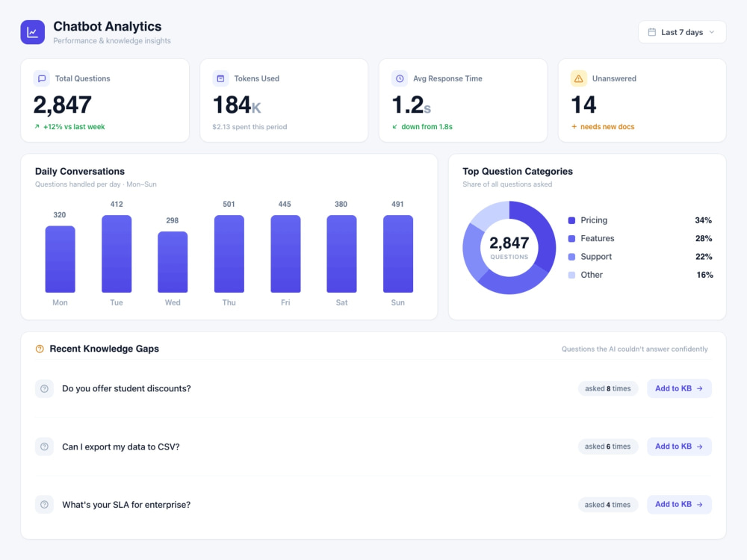Click the 184K Tokens Used value

pyautogui.click(x=237, y=105)
